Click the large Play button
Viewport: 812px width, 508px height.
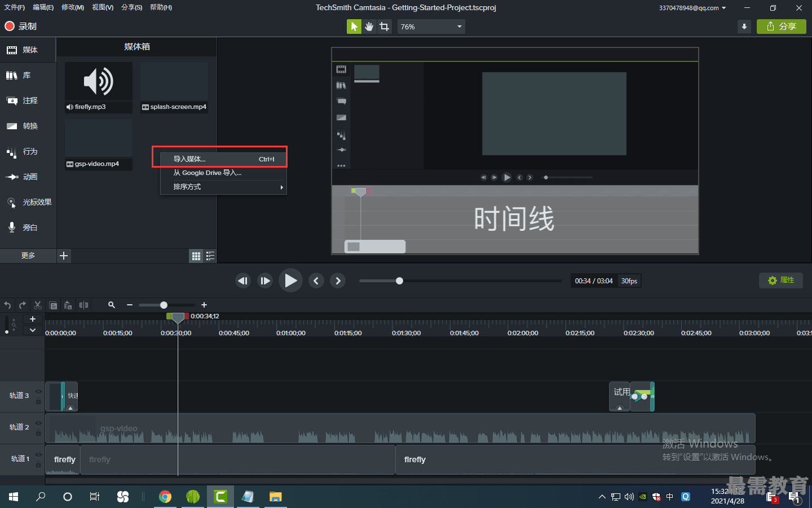tap(290, 281)
